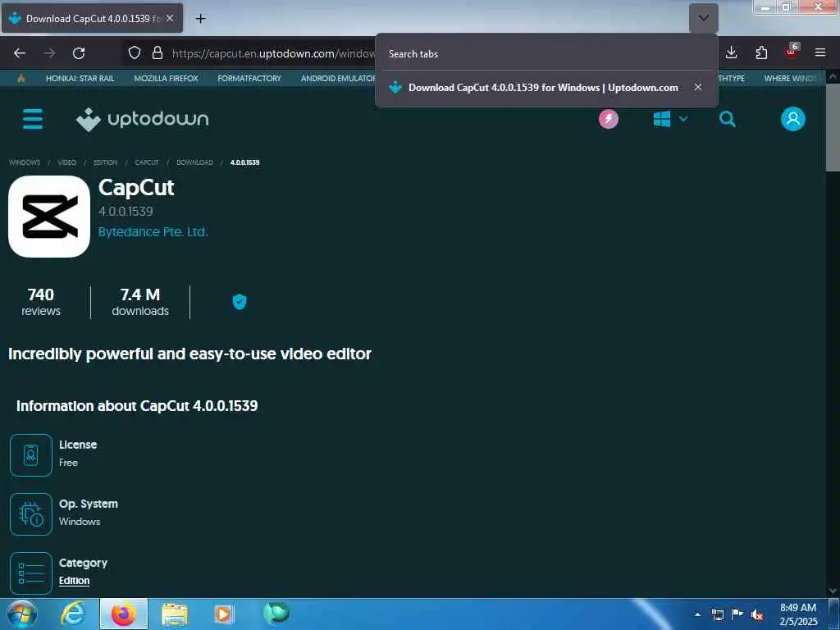Image resolution: width=840 pixels, height=630 pixels.
Task: Expand the platform chevron next to Windows logo
Action: [683, 119]
